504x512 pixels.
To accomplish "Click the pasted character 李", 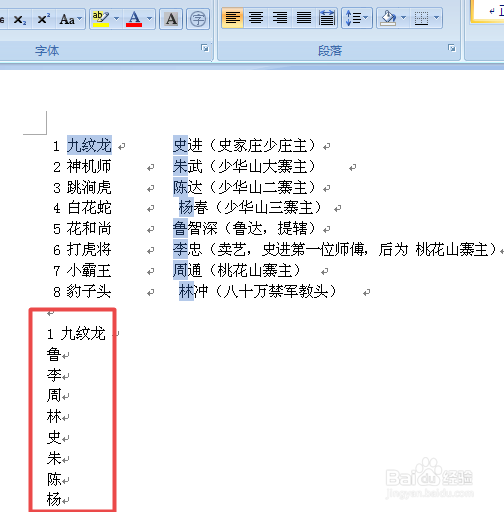I will coord(54,375).
